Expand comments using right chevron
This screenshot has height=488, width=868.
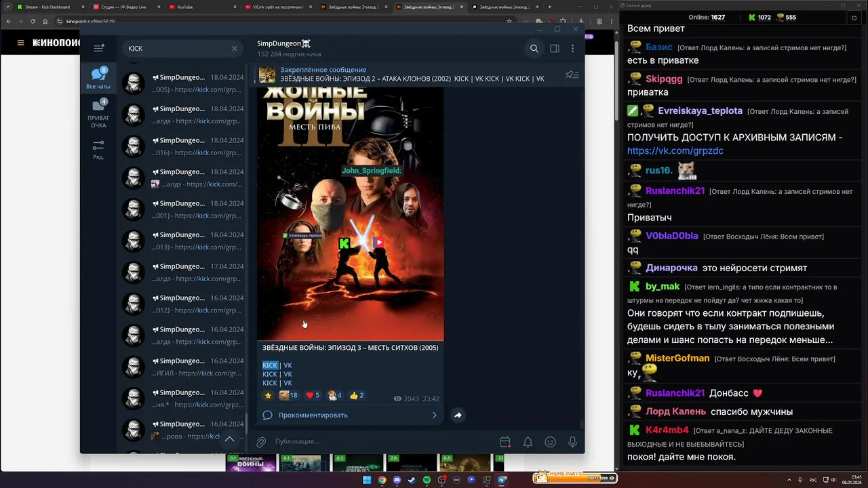[x=435, y=415]
